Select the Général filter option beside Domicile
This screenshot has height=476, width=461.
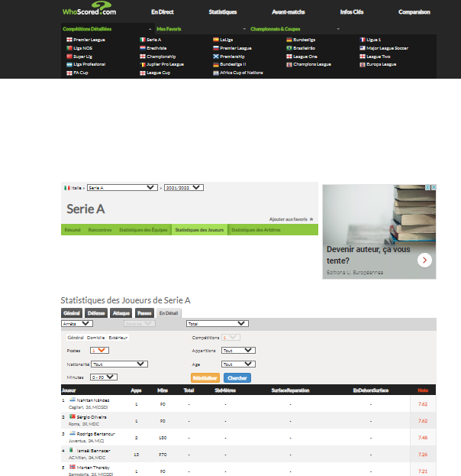[x=76, y=337]
